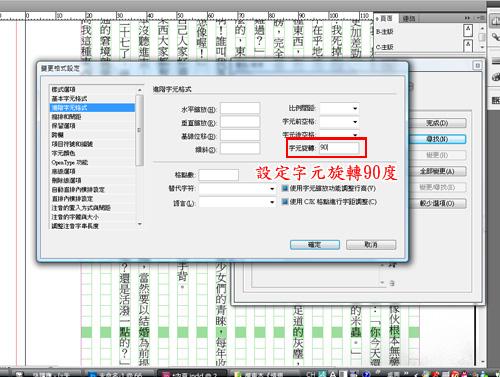The image size is (500, 377).
Task: Confirm with the 確定 button
Action: click(x=315, y=245)
